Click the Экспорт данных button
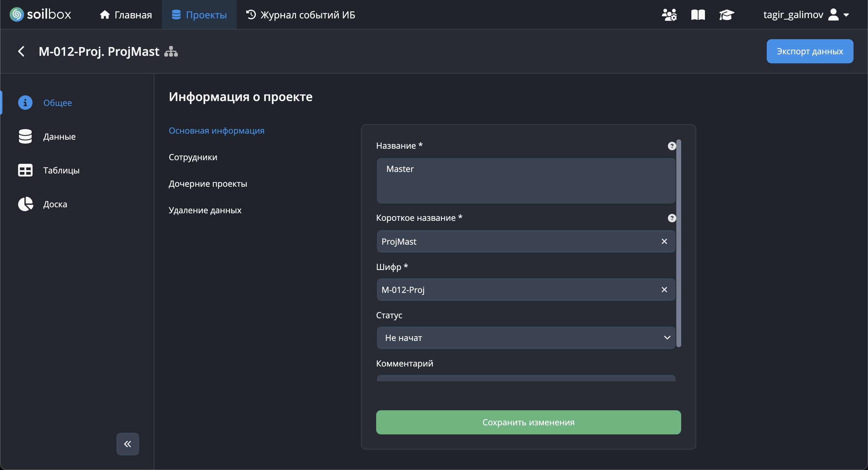The image size is (868, 470). click(809, 51)
